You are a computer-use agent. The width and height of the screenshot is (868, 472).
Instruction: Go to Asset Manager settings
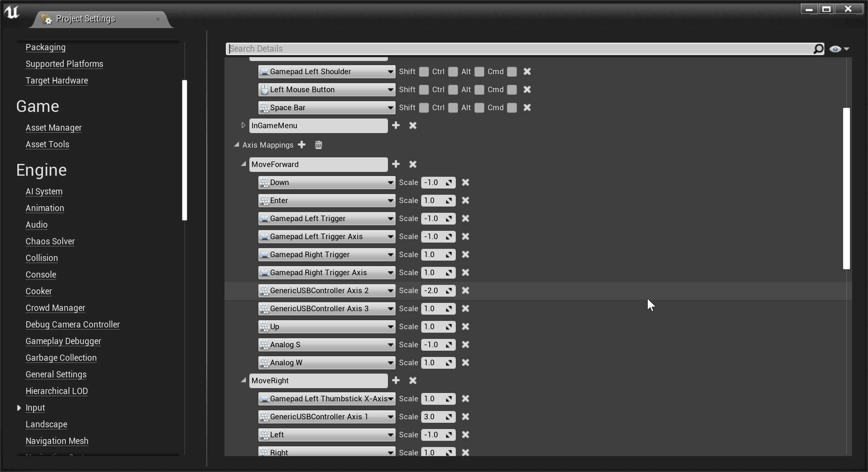pyautogui.click(x=54, y=128)
